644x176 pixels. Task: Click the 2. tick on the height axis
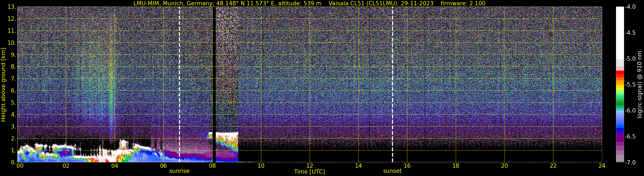click(x=13, y=139)
